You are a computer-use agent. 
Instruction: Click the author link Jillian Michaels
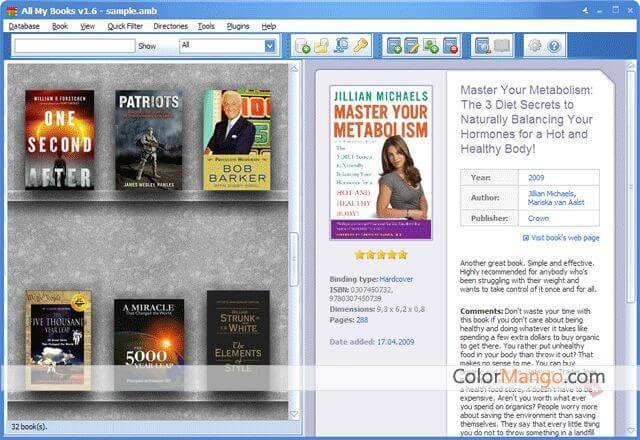551,193
